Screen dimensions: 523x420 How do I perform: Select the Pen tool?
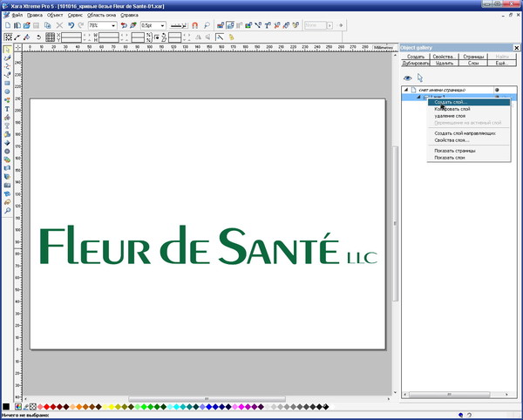[x=7, y=75]
